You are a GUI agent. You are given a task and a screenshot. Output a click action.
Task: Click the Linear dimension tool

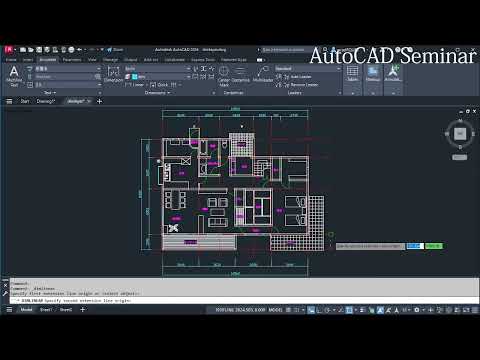coord(134,85)
